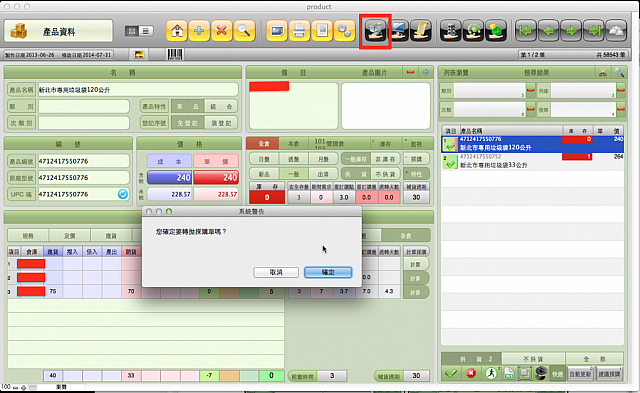The height and width of the screenshot is (393, 640).
Task: Click the green cube on hand icon
Action: [x=496, y=31]
